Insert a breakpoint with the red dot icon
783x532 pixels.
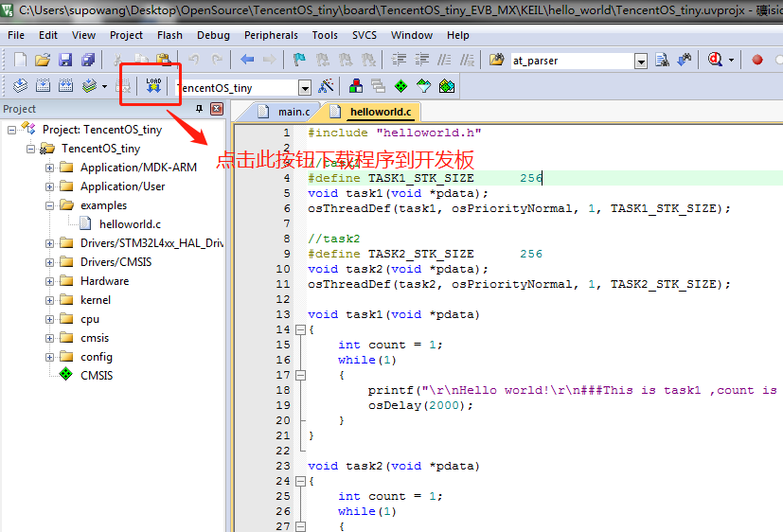click(x=757, y=61)
